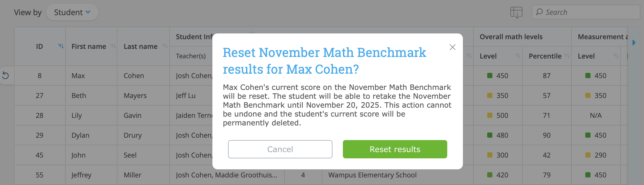Confirm with Reset results button
Viewport: 644px width, 185px height.
pyautogui.click(x=395, y=149)
